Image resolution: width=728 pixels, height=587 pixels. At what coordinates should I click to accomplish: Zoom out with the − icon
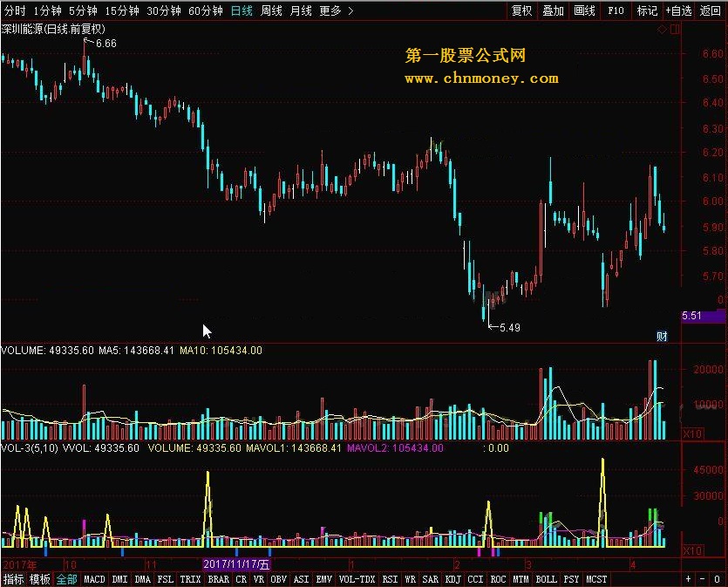tap(703, 579)
